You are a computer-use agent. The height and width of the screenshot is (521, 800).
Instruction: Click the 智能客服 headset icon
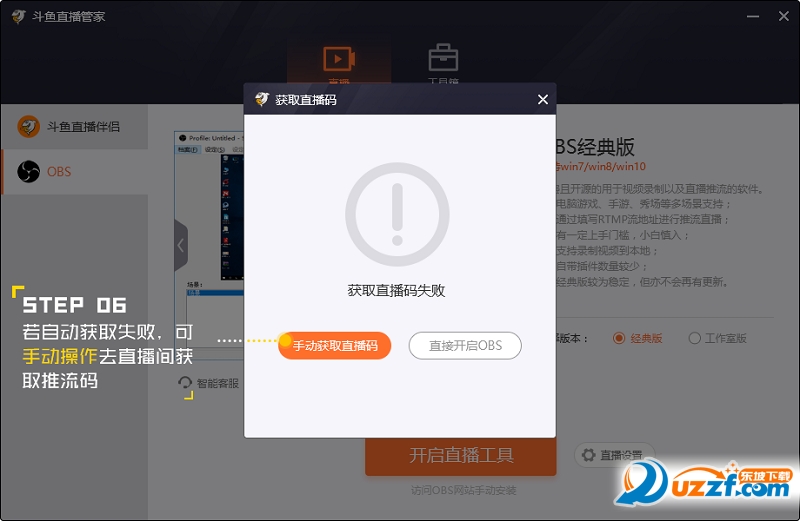tap(185, 383)
